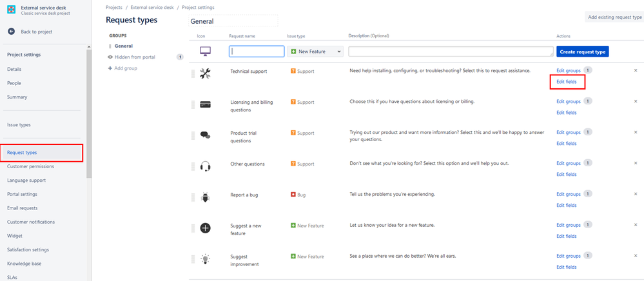The image size is (644, 281).
Task: Remove the Technical support request type
Action: [636, 71]
